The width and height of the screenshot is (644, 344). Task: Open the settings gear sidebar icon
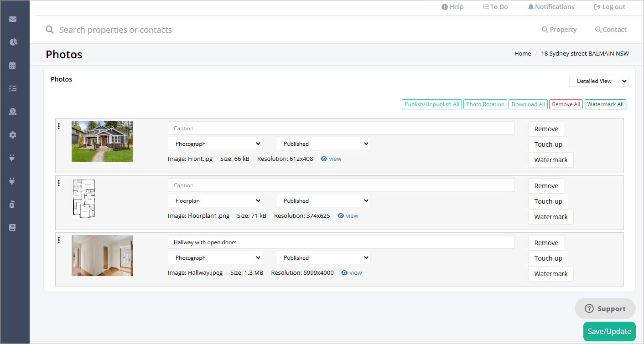point(13,135)
